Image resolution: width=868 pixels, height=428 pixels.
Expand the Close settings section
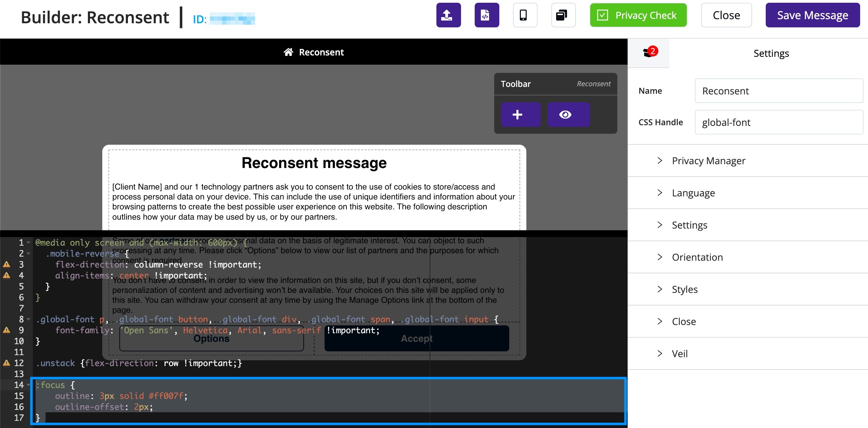pos(748,321)
